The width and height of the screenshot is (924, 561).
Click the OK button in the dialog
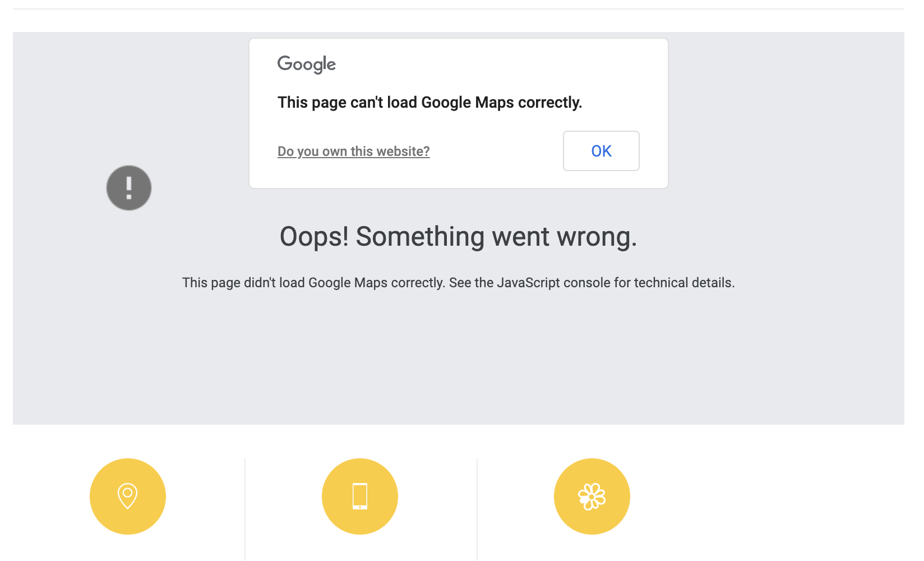point(601,151)
